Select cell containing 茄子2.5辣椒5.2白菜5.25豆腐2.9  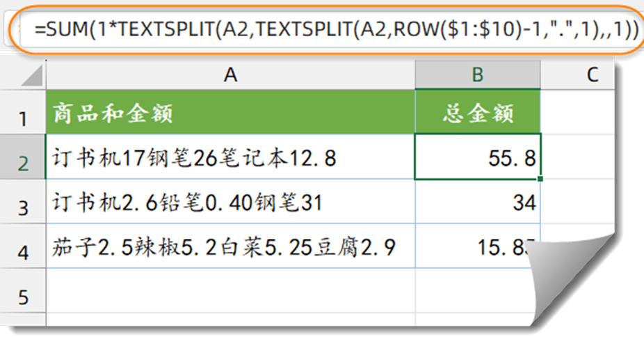point(230,246)
